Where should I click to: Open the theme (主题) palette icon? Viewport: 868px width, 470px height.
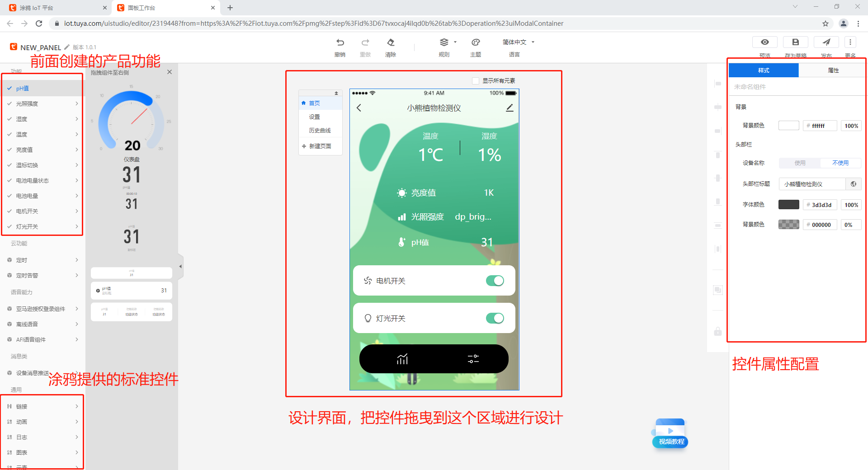(x=476, y=42)
